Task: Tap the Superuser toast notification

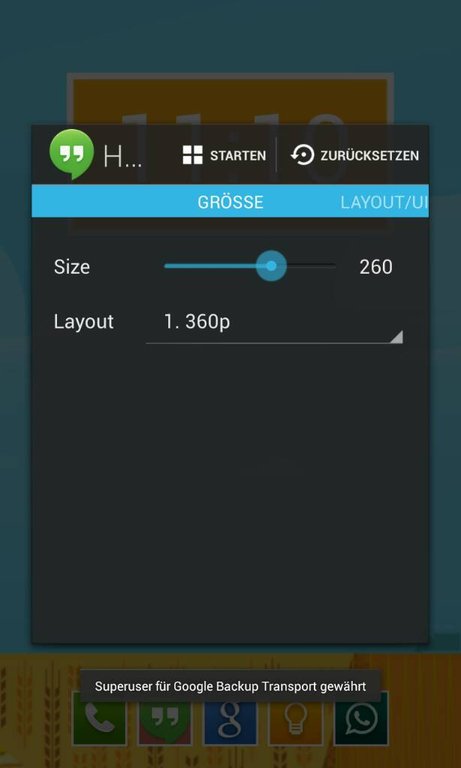Action: (x=230, y=686)
